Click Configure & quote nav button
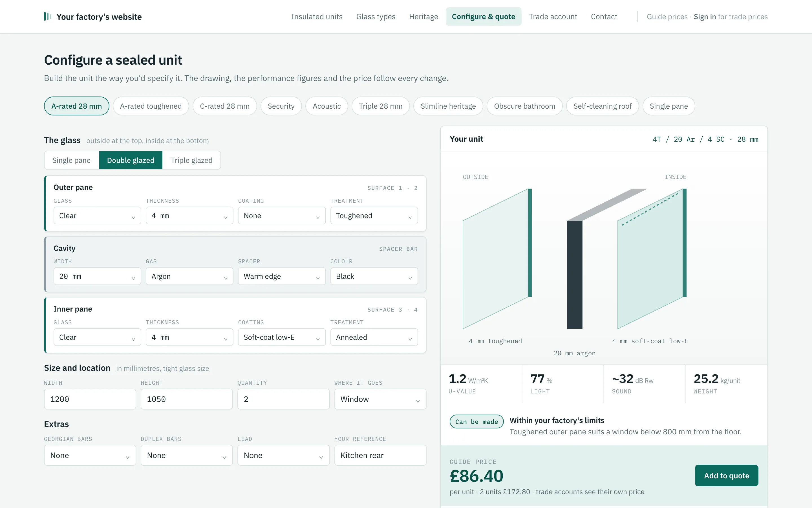This screenshot has height=508, width=812. tap(484, 16)
